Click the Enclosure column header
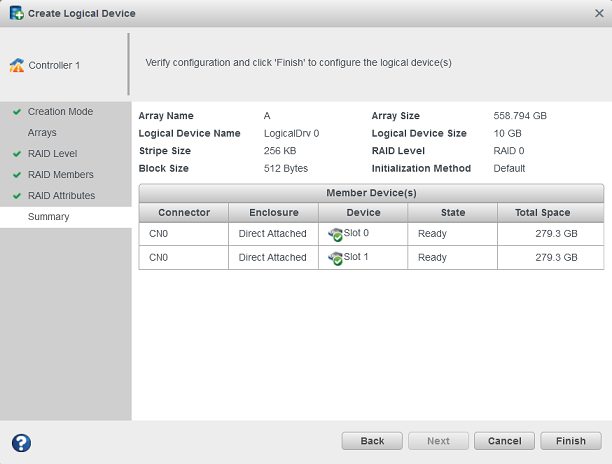 point(273,212)
